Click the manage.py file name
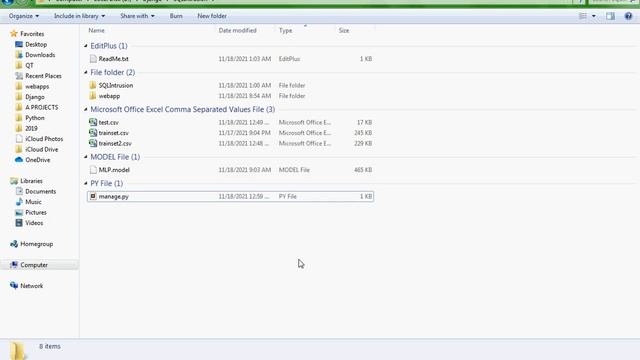The width and height of the screenshot is (640, 360). 113,196
